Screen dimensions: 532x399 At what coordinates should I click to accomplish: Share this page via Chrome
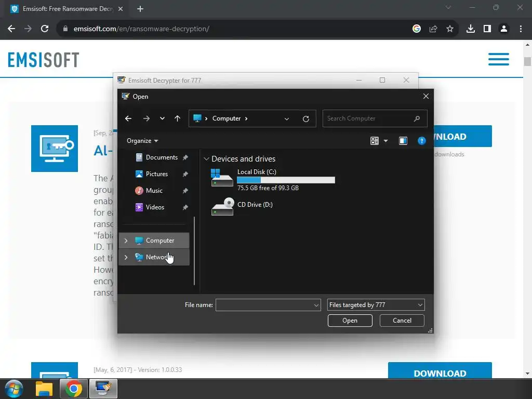click(x=433, y=29)
